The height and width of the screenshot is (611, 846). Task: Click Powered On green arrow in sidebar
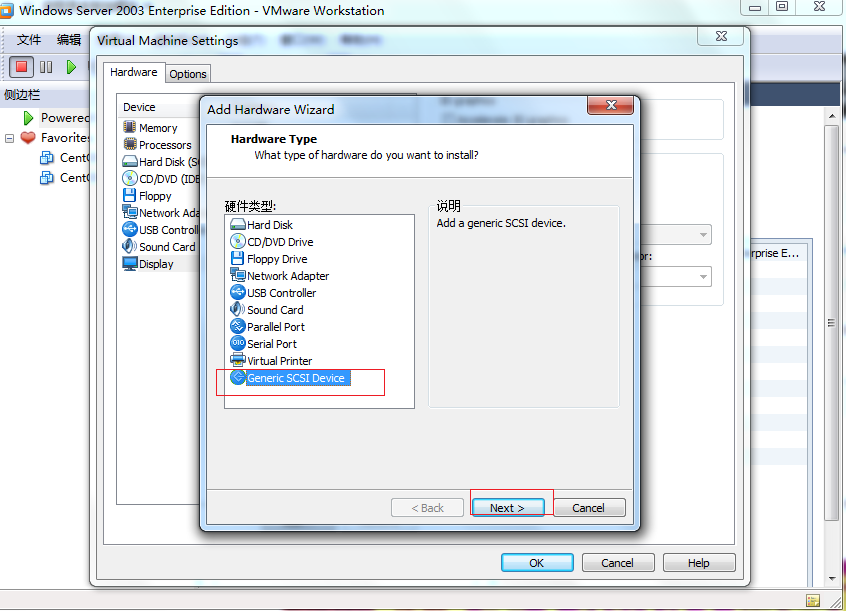(29, 118)
